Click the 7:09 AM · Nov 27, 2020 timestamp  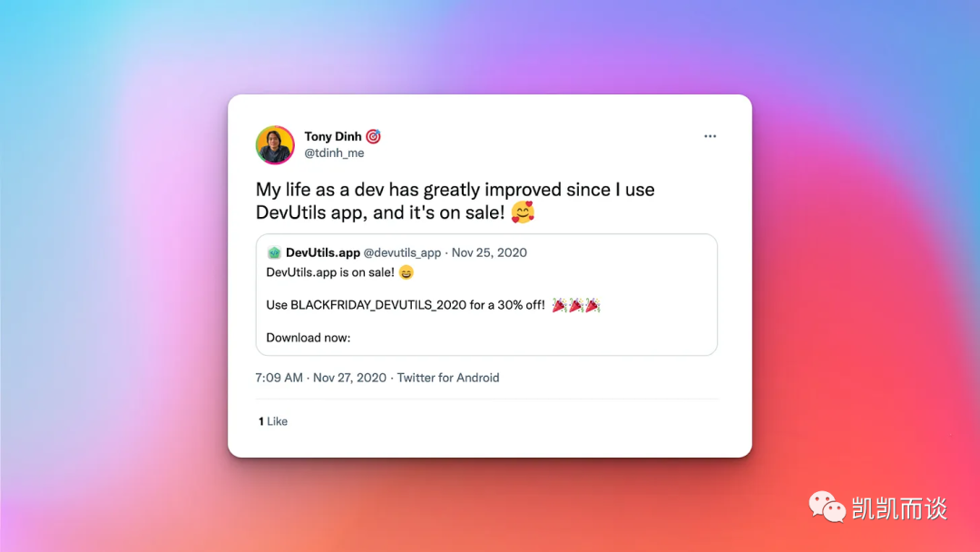tap(320, 378)
